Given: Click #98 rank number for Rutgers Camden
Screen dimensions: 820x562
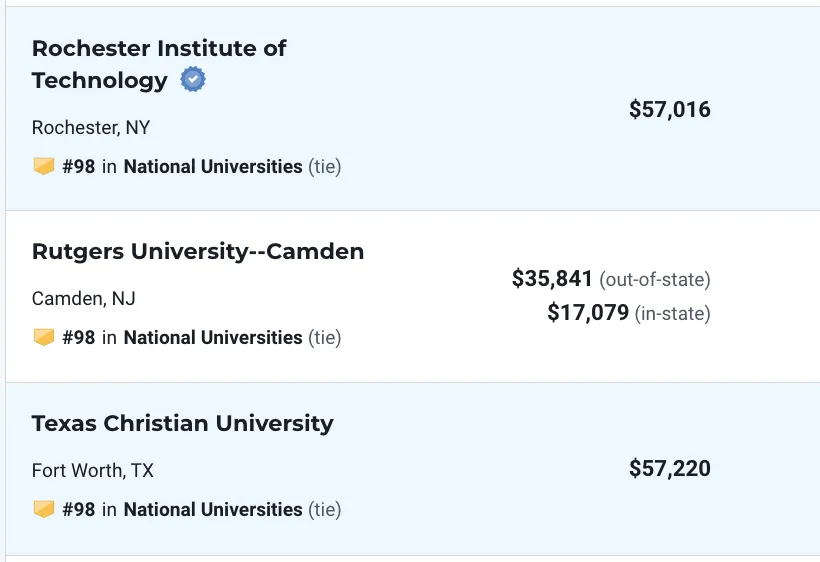Looking at the screenshot, I should click(x=79, y=338).
